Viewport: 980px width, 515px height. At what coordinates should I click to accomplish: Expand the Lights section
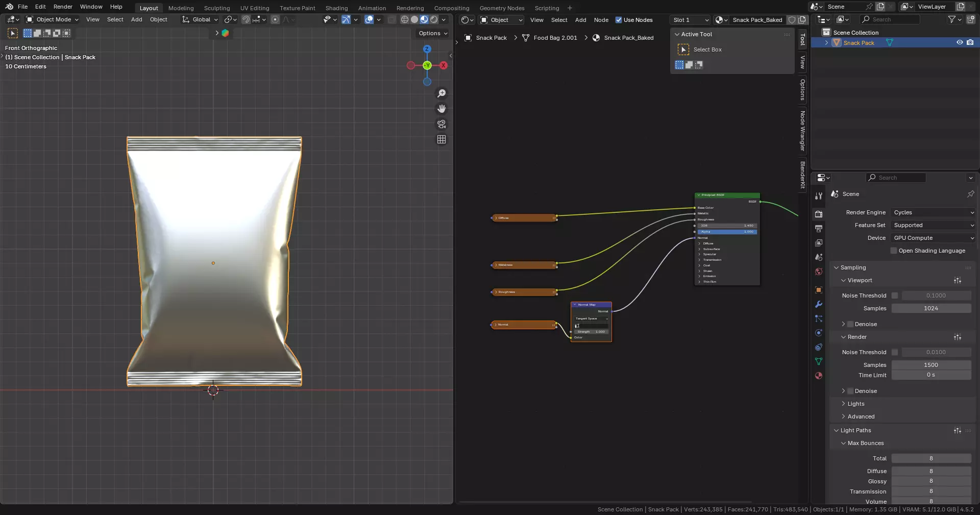coord(855,404)
